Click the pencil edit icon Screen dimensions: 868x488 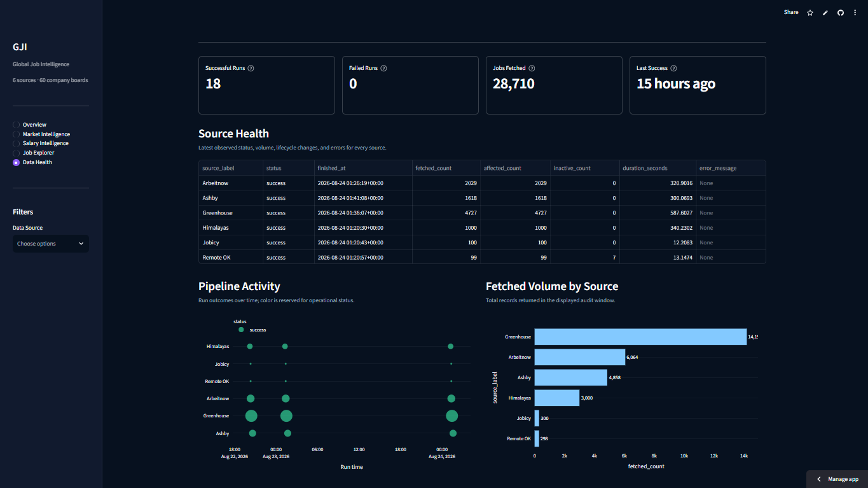pos(825,13)
